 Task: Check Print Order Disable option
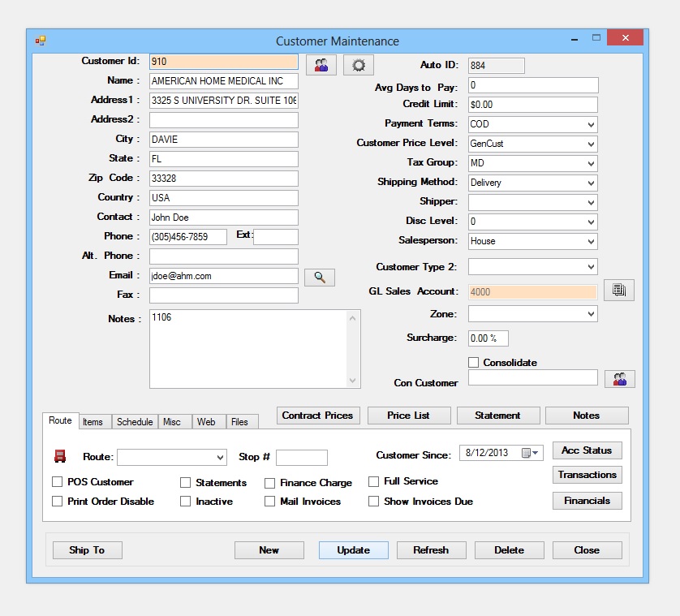pyautogui.click(x=57, y=501)
